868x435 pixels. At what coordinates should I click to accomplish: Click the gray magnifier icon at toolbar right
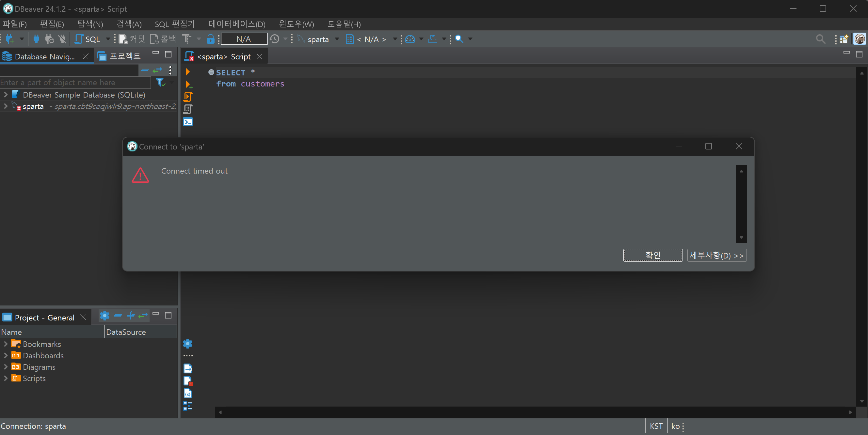tap(821, 39)
